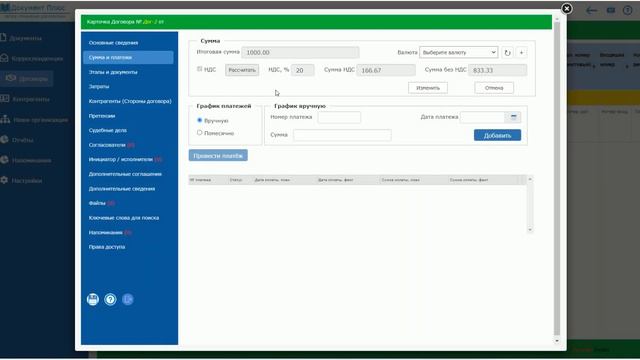The image size is (640, 360).
Task: Click the Сумма оплаты, план column header
Action: coord(400,180)
